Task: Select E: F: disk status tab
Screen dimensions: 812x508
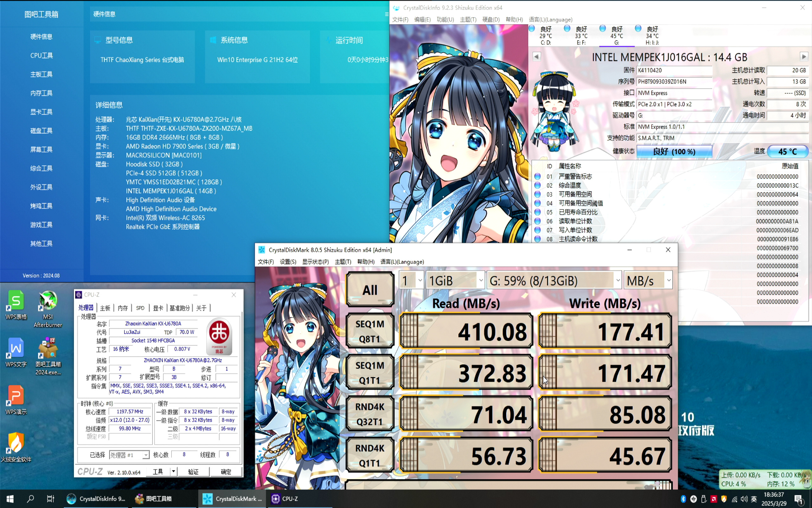Action: pos(581,35)
